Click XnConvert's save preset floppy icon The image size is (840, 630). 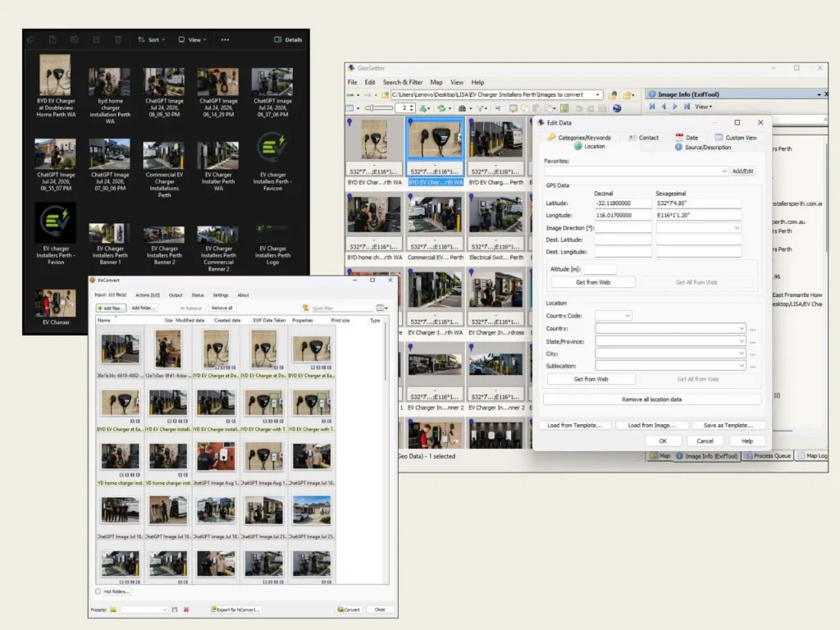click(175, 609)
